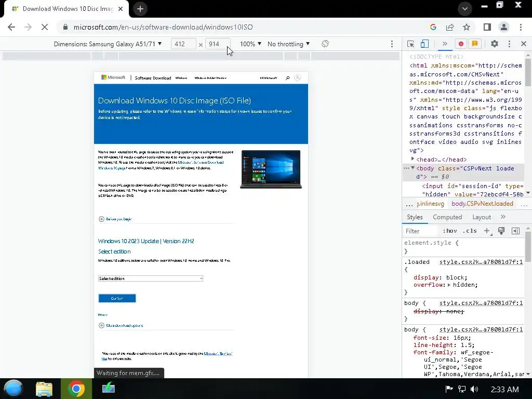Click the blue Confirm button
The height and width of the screenshot is (399, 532).
pyautogui.click(x=117, y=298)
